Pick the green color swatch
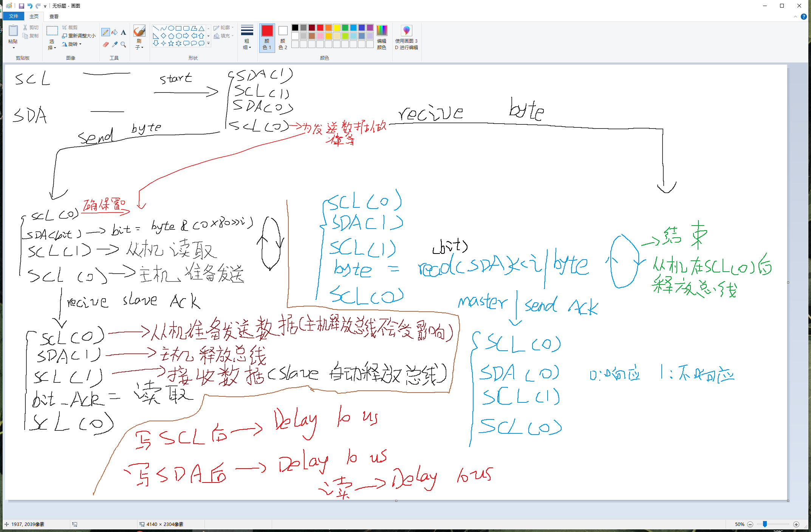The width and height of the screenshot is (811, 532). pos(345,28)
